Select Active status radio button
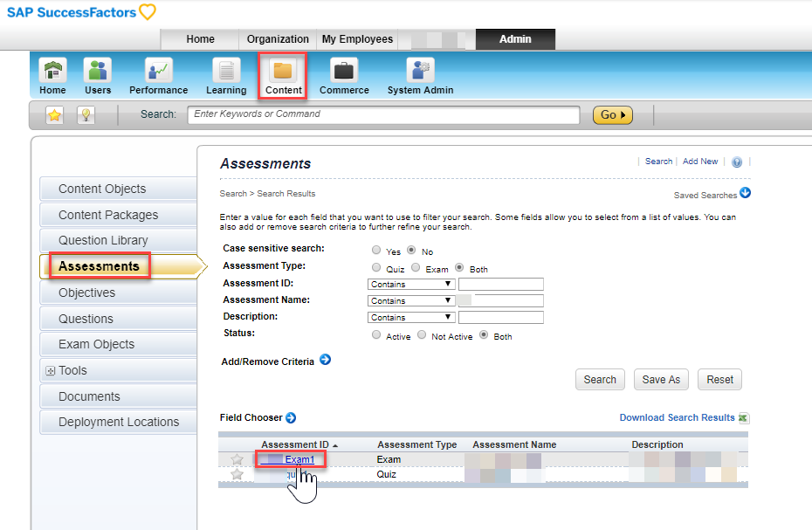This screenshot has width=812, height=530. point(376,335)
